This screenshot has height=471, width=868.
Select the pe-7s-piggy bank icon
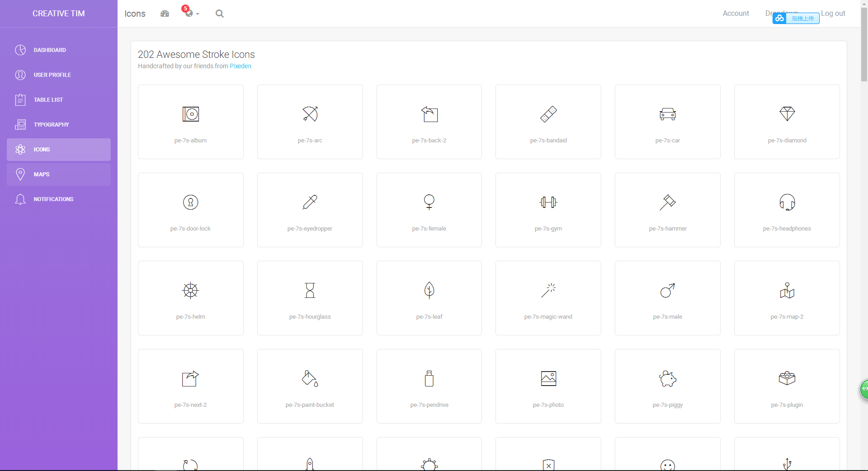coord(668,378)
